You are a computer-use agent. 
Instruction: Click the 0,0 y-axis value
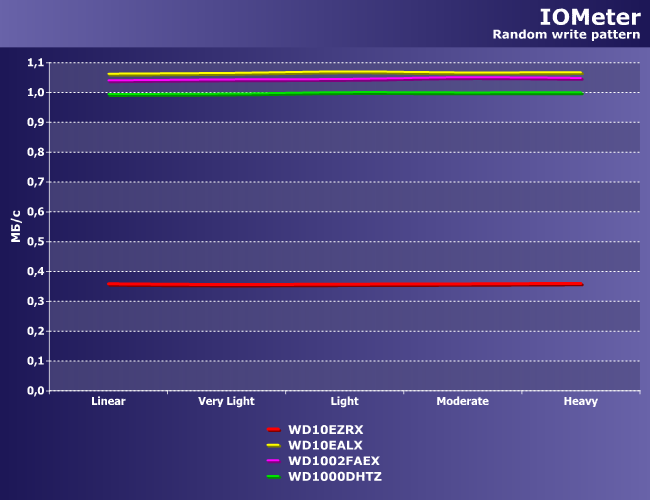[x=36, y=391]
